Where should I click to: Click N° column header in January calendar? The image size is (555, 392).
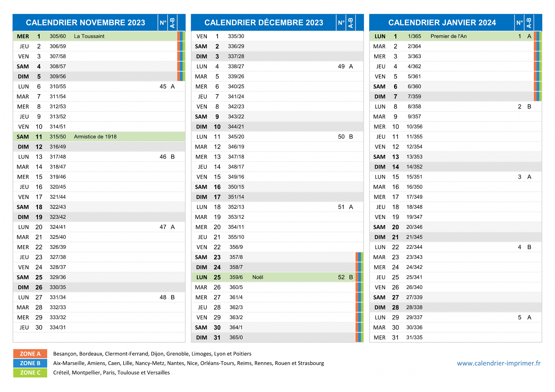(519, 23)
